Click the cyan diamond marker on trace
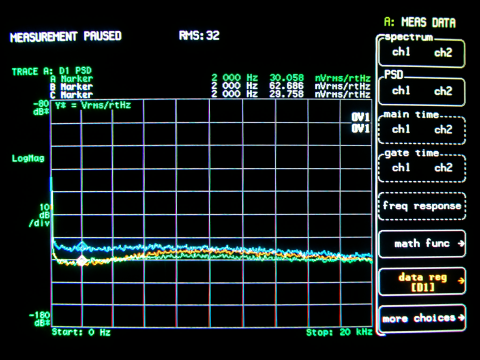Screen dimensions: 480x360 click(82, 247)
